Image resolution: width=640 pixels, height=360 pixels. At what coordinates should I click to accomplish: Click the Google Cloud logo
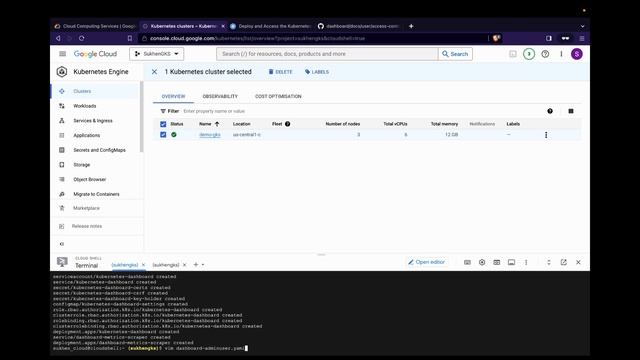95,54
